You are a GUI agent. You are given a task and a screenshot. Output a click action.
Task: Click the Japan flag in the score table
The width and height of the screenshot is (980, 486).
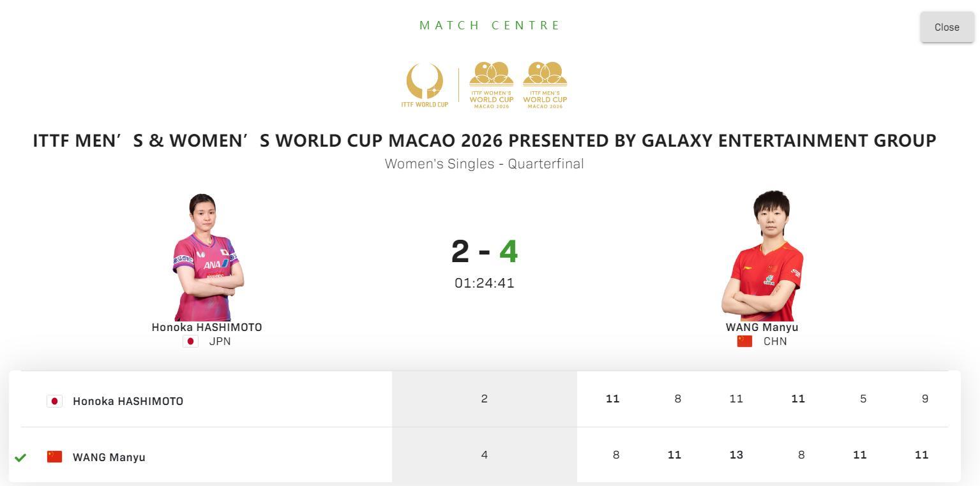pyautogui.click(x=54, y=401)
